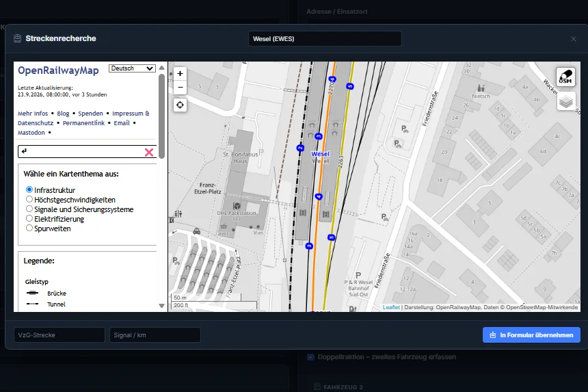The width and height of the screenshot is (588, 392).
Task: Click In Formular übernehmen button
Action: [531, 335]
